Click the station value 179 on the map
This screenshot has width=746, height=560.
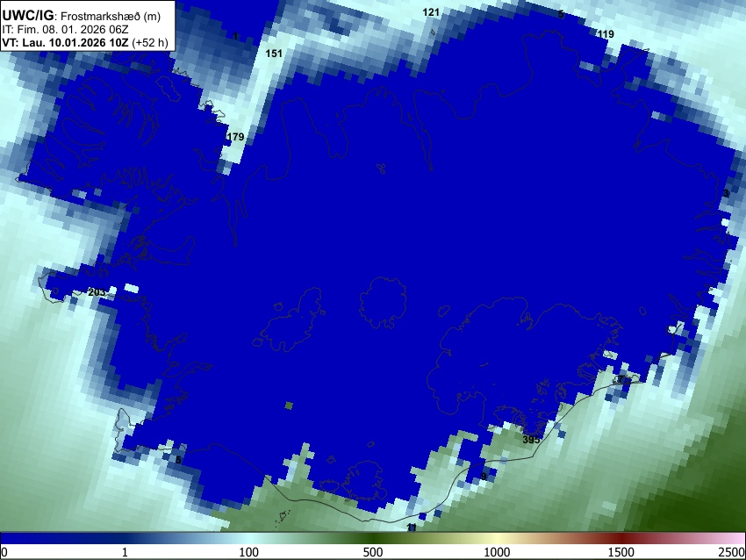point(235,137)
